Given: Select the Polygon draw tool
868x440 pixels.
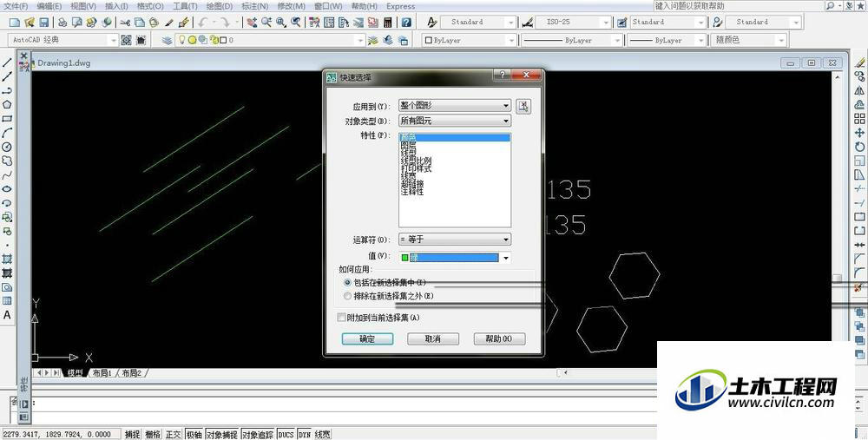Looking at the screenshot, I should click(x=7, y=105).
